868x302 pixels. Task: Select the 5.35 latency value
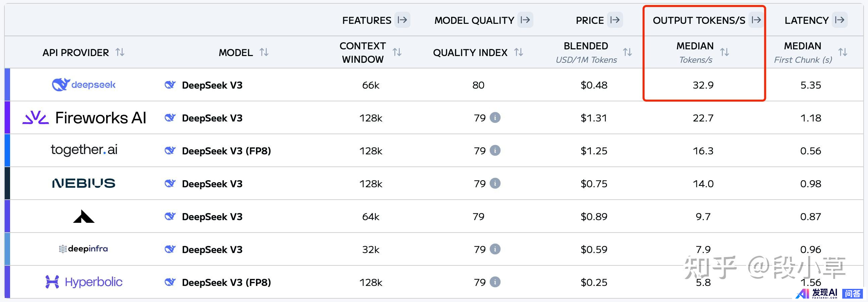click(810, 85)
